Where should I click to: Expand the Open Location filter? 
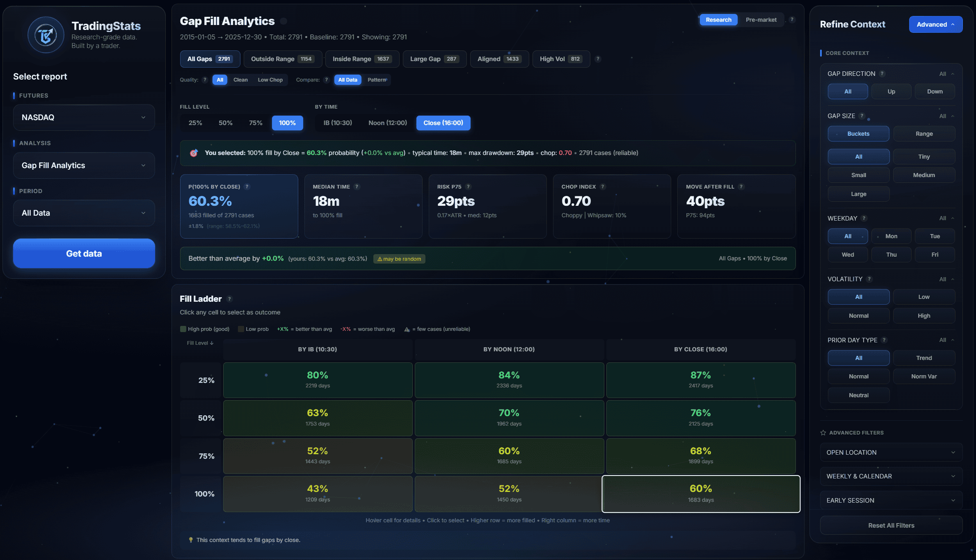(891, 452)
